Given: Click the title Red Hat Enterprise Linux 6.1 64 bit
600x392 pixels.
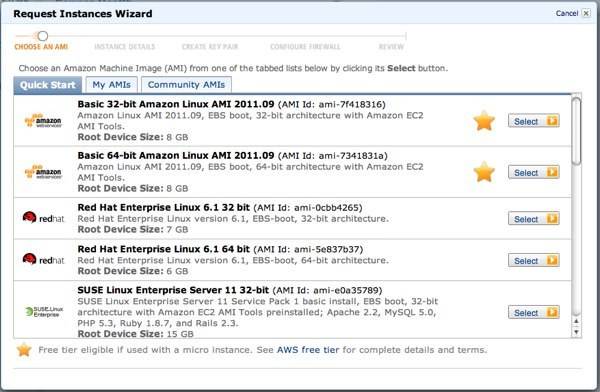Looking at the screenshot, I should pos(163,249).
